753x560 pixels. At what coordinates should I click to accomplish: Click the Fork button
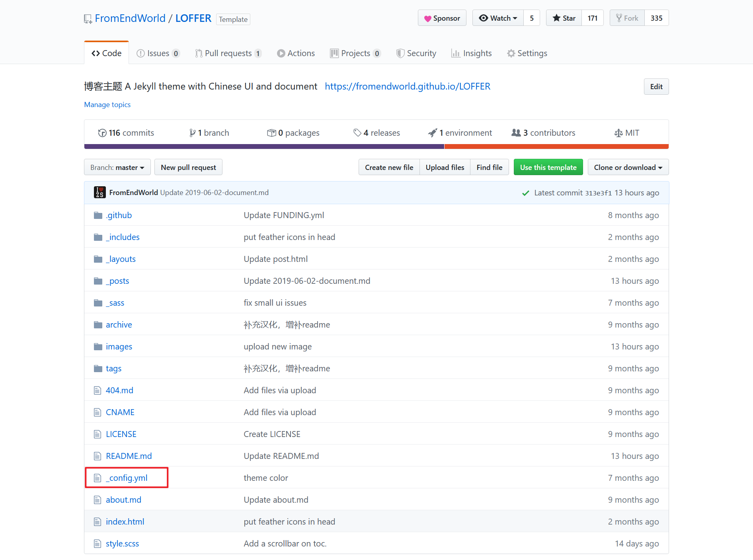click(x=627, y=18)
